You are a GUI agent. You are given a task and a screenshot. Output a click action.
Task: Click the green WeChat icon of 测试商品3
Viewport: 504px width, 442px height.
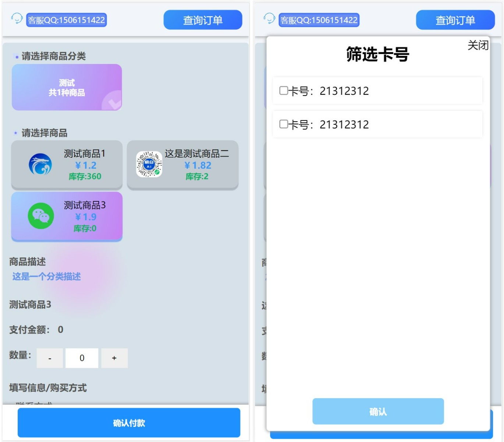[41, 216]
